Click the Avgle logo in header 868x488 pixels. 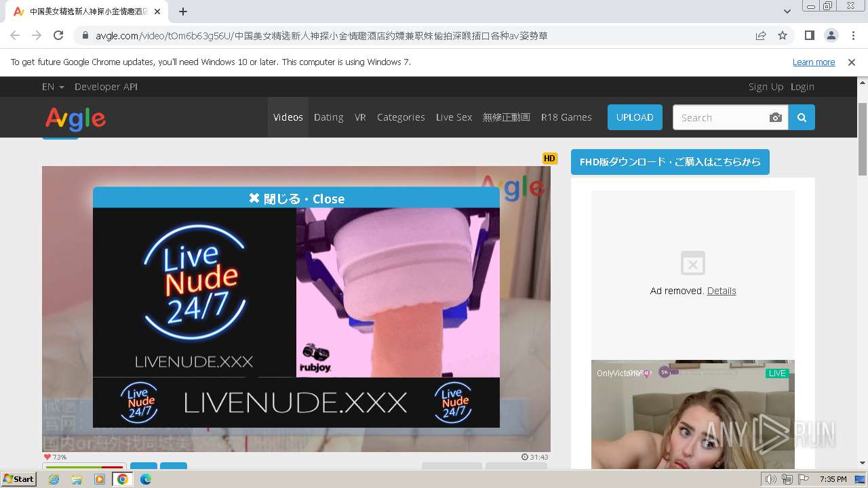click(75, 119)
